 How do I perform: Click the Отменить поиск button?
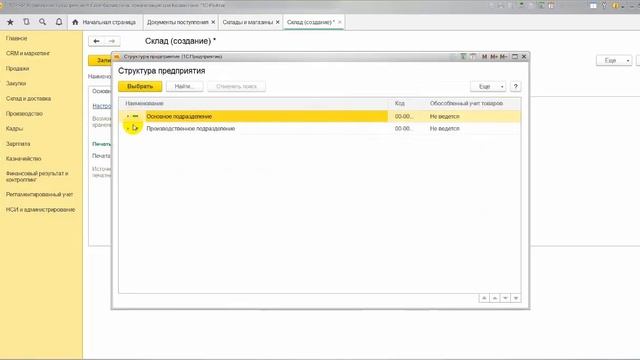237,87
